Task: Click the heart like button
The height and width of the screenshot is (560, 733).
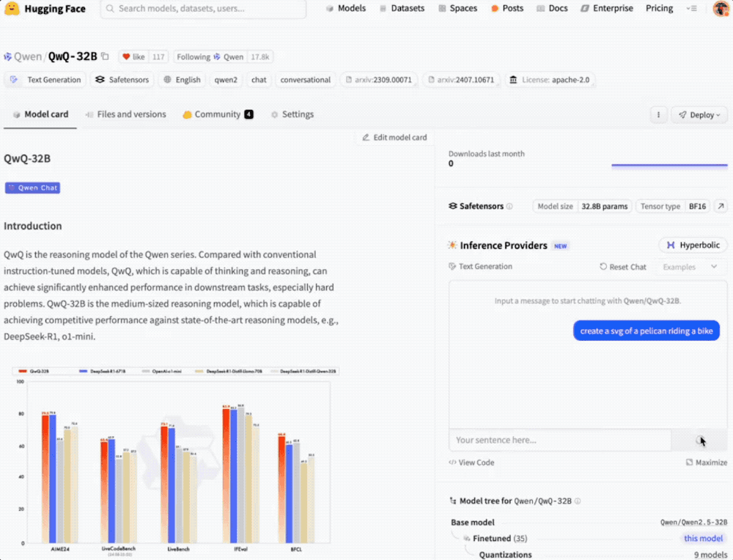Action: coord(133,56)
